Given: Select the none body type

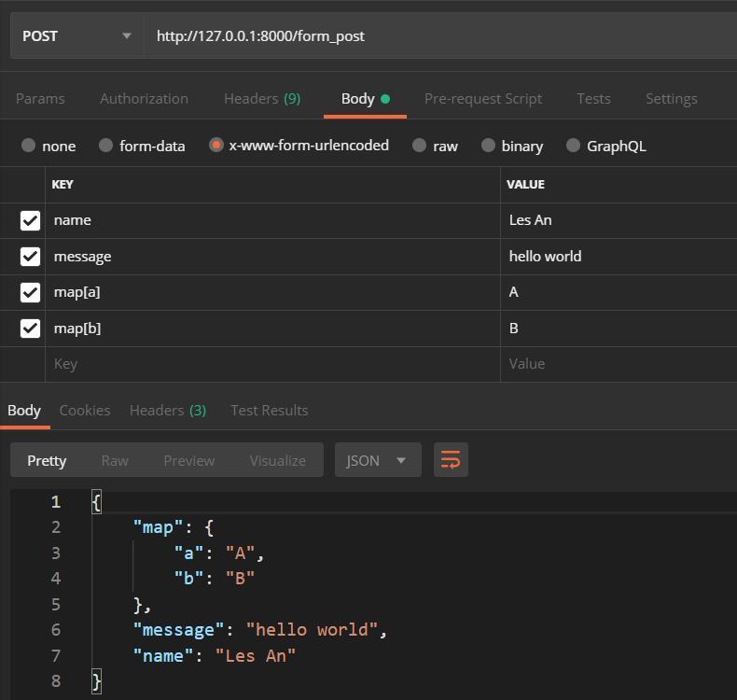Looking at the screenshot, I should [29, 146].
